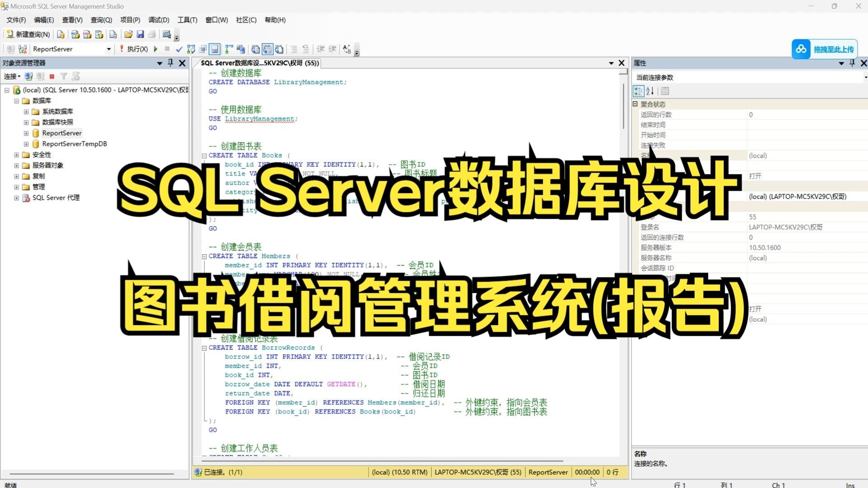Open the 帮助(H) menu
This screenshot has width=868, height=488.
click(275, 20)
